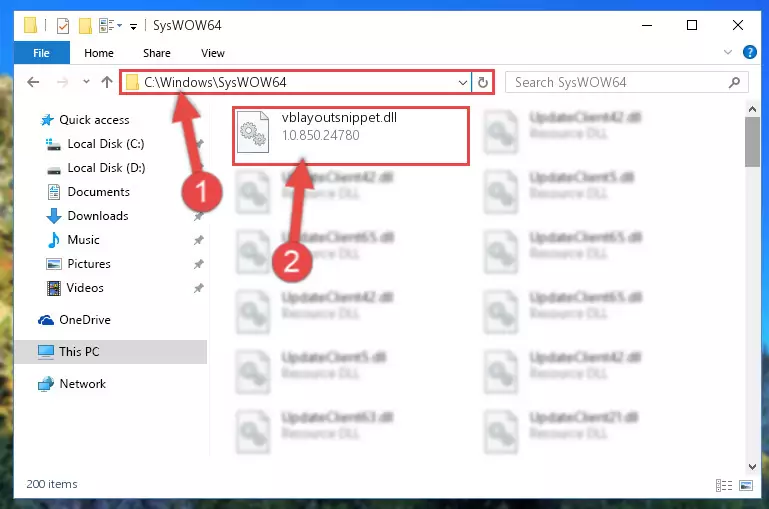Click the OneDrive cloud icon
The height and width of the screenshot is (509, 769).
pyautogui.click(x=46, y=320)
